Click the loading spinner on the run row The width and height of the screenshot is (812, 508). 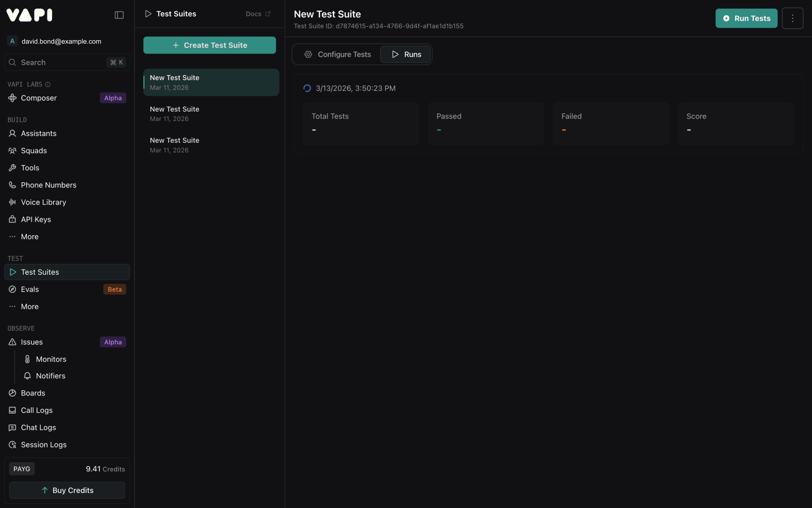(x=307, y=88)
